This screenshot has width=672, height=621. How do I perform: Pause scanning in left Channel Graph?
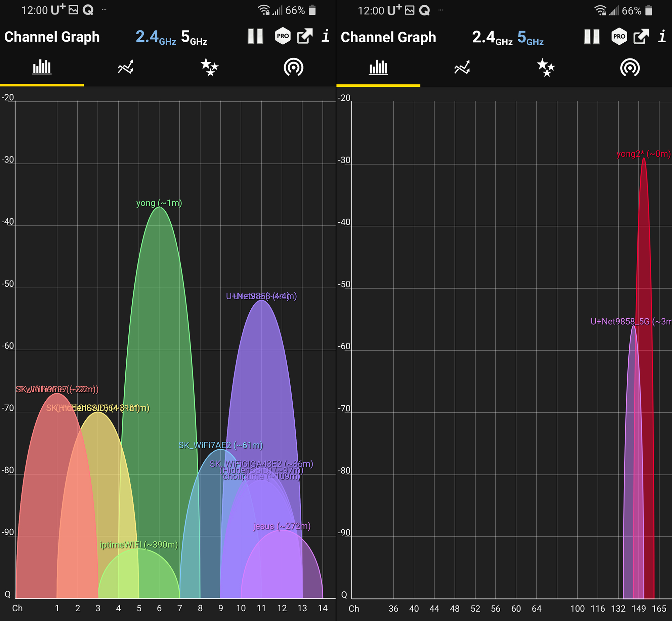[255, 36]
